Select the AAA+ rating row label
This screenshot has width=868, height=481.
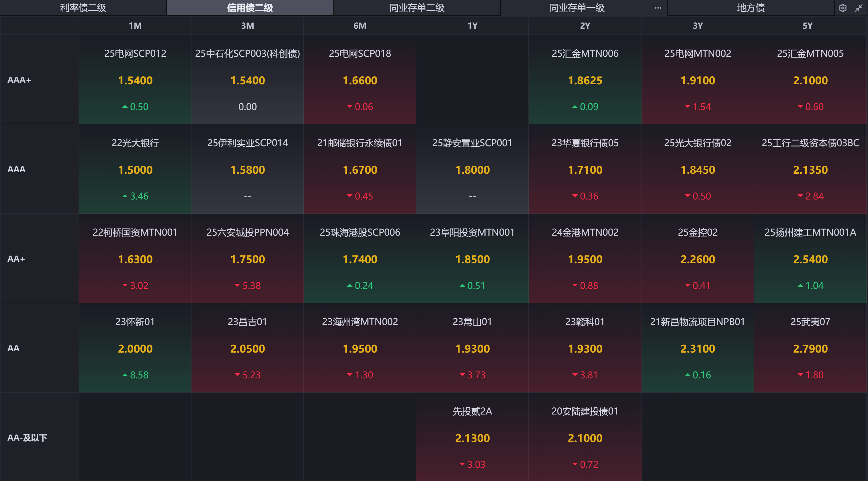coord(19,80)
